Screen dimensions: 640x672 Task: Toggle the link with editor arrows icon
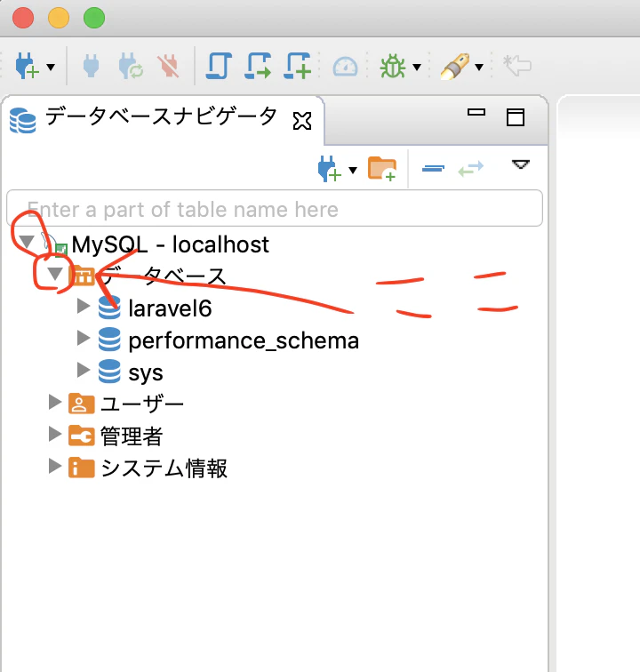(471, 169)
